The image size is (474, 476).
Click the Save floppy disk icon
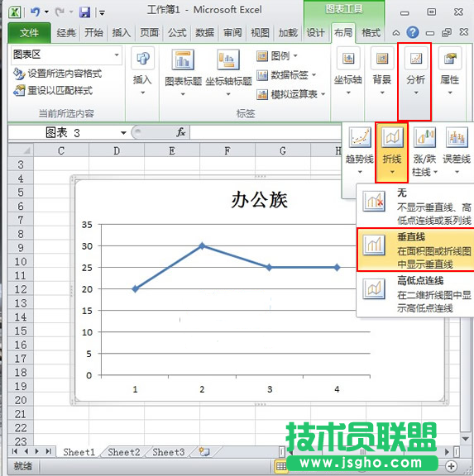(x=84, y=12)
